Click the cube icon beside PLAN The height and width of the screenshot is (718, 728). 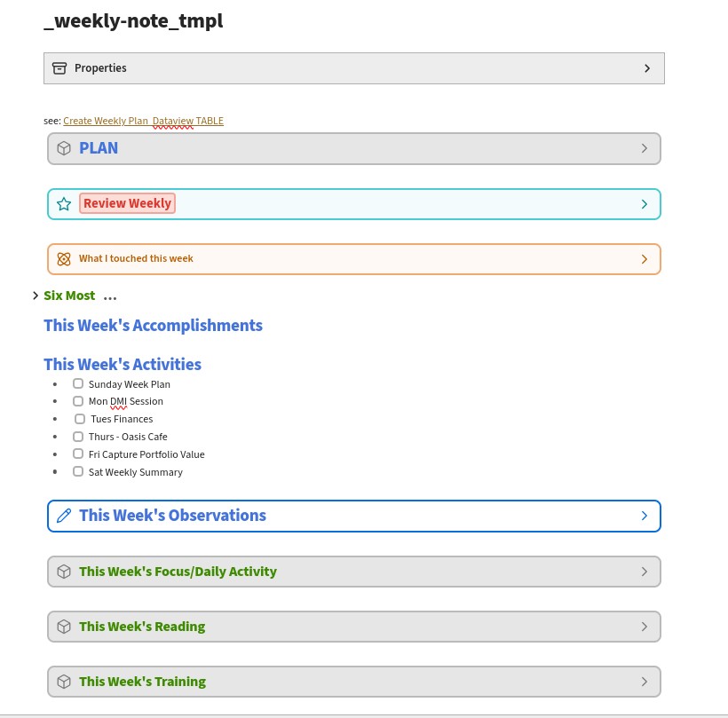(x=64, y=148)
